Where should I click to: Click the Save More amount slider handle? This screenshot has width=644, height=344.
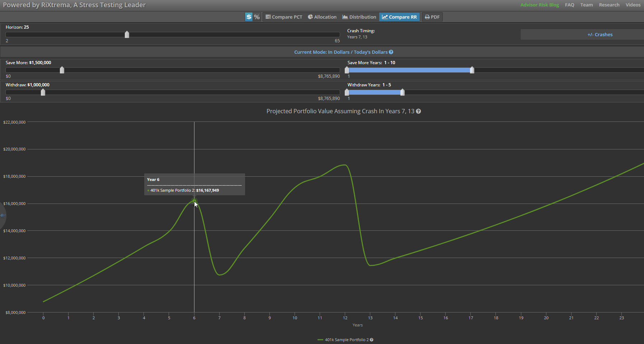[x=62, y=70]
